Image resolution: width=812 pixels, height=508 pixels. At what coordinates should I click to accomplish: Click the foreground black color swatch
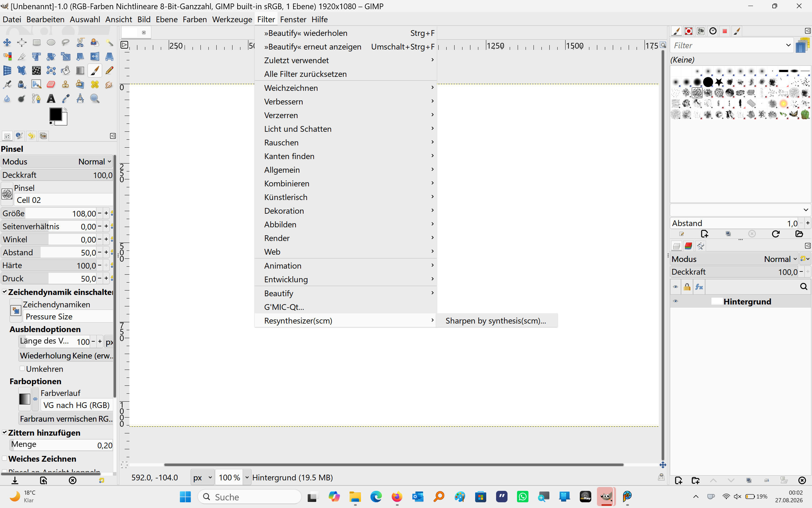coord(56,115)
